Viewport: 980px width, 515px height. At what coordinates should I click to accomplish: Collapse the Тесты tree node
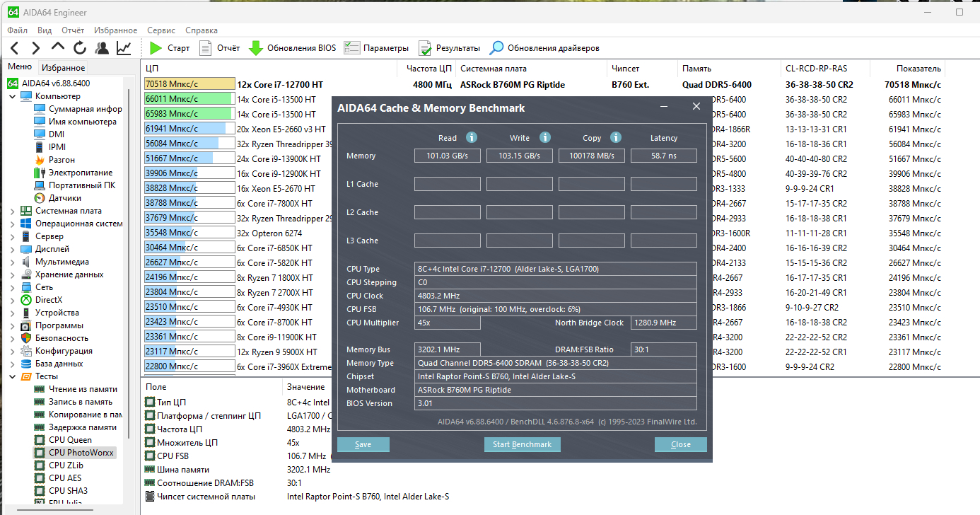click(x=13, y=376)
